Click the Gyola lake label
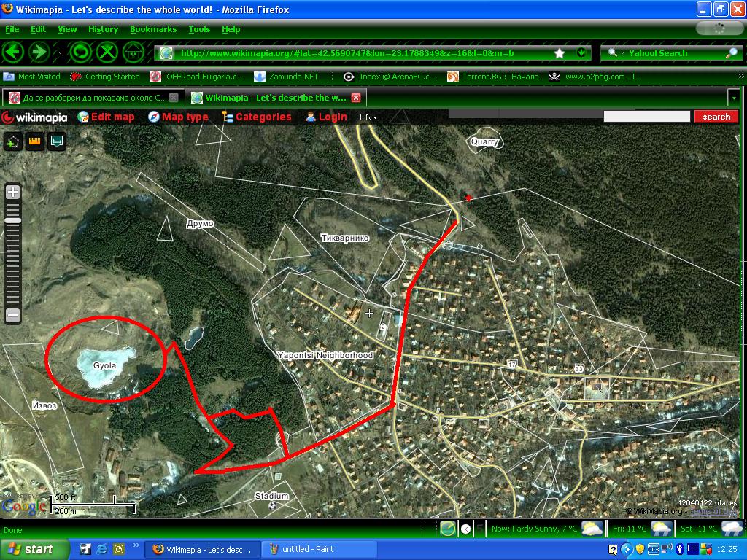The height and width of the screenshot is (560, 747). pyautogui.click(x=104, y=365)
